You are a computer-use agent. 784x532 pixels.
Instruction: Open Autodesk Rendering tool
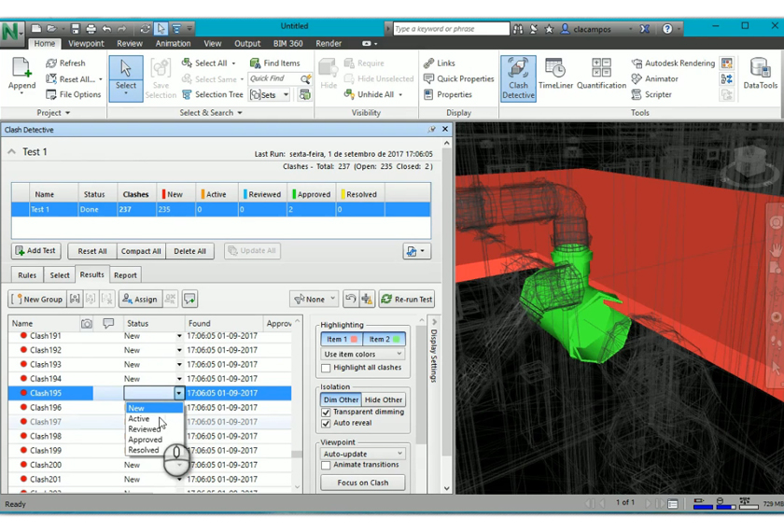coord(673,63)
